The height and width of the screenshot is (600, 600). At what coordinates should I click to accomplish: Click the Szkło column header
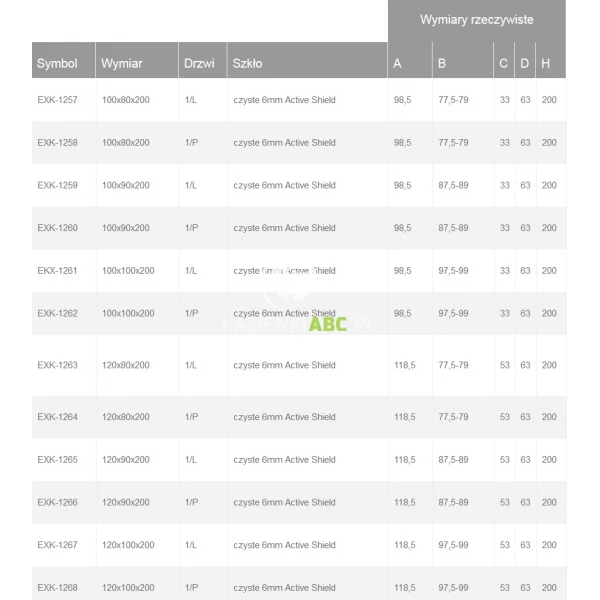pos(248,64)
